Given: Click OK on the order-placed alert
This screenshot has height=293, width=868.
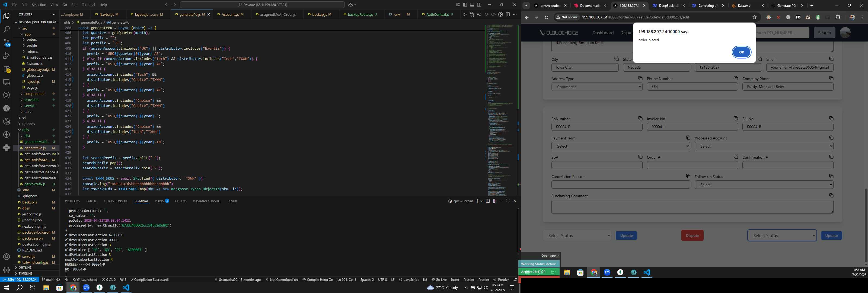Looking at the screenshot, I should (x=741, y=52).
